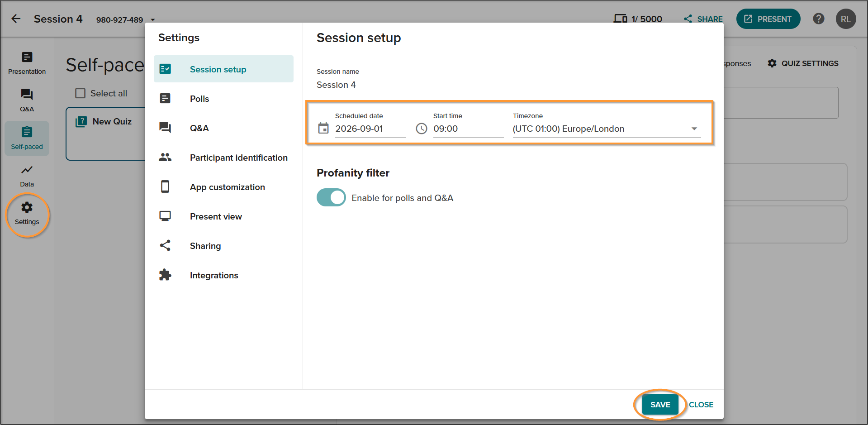Image resolution: width=868 pixels, height=425 pixels.
Task: Open the RL user avatar menu
Action: (845, 19)
